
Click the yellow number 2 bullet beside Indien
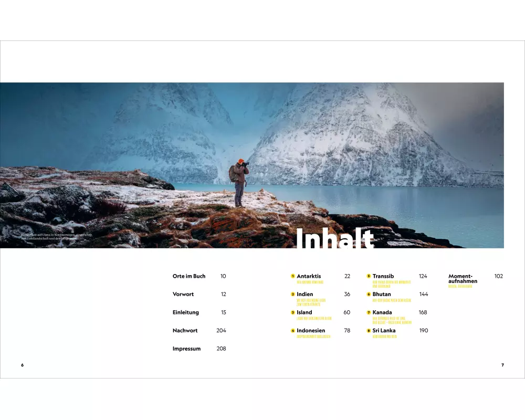point(292,295)
